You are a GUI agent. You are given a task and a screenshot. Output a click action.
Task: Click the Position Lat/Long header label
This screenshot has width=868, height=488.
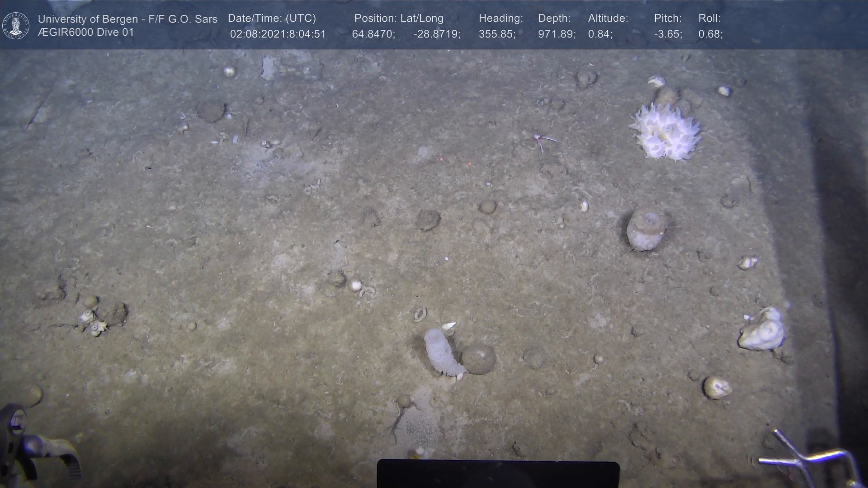[399, 18]
